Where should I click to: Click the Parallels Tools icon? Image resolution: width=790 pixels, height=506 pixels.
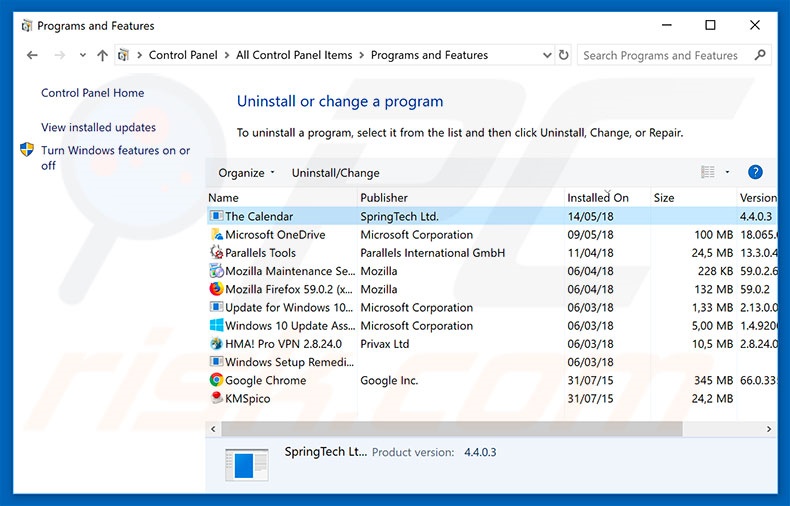pyautogui.click(x=216, y=252)
